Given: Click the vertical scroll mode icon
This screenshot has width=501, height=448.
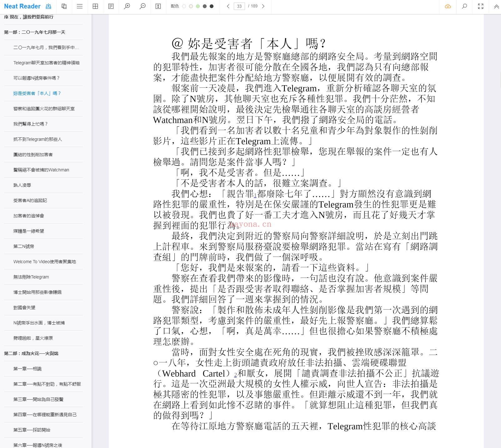Looking at the screenshot, I should click(x=158, y=6).
